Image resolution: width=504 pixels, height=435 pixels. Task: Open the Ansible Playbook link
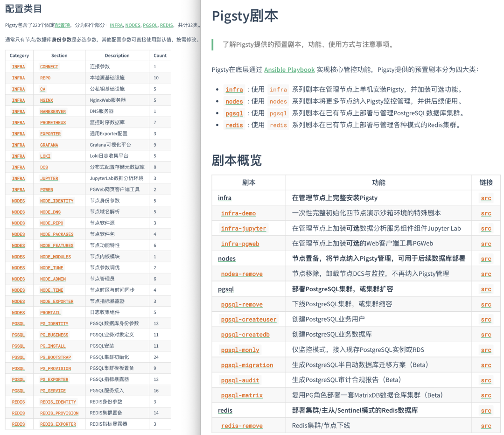click(x=289, y=70)
